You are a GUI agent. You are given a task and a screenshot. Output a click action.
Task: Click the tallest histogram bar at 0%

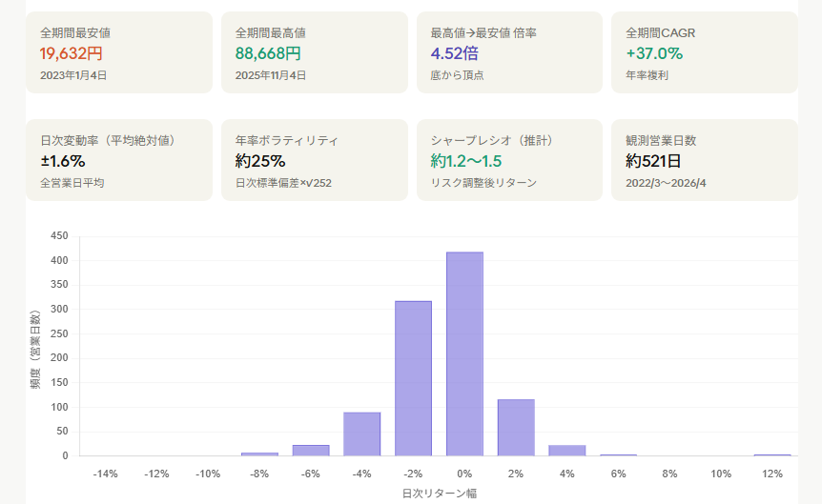464,354
